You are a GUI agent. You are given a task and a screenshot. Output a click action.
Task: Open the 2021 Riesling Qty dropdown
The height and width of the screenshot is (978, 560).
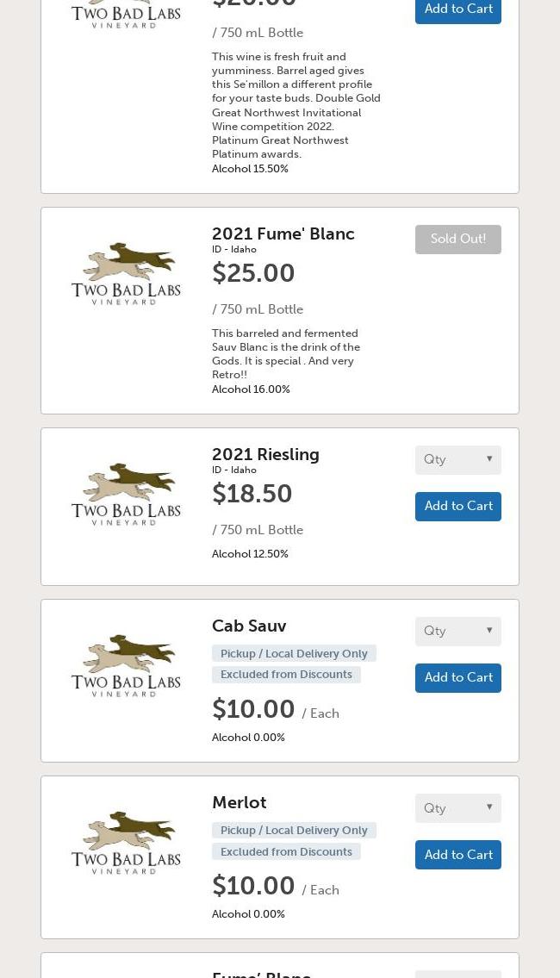(x=457, y=459)
